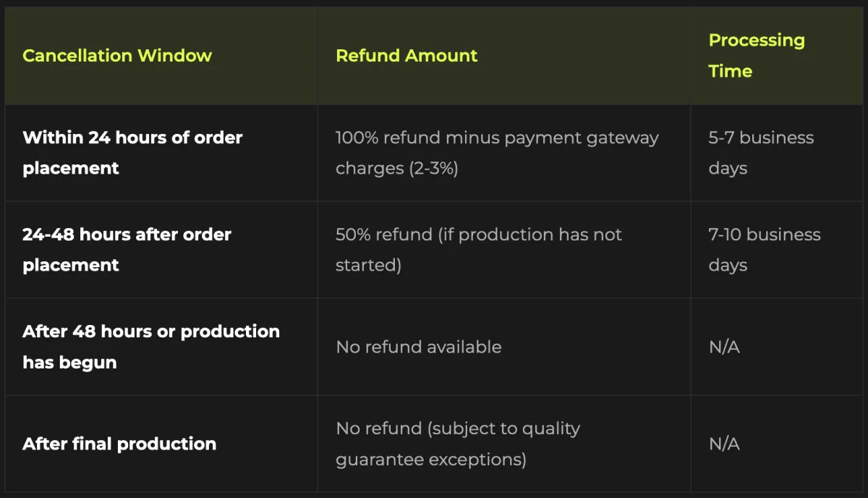The height and width of the screenshot is (498, 868).
Task: Click N/A in the 'No refund available' row
Action: [x=724, y=347]
